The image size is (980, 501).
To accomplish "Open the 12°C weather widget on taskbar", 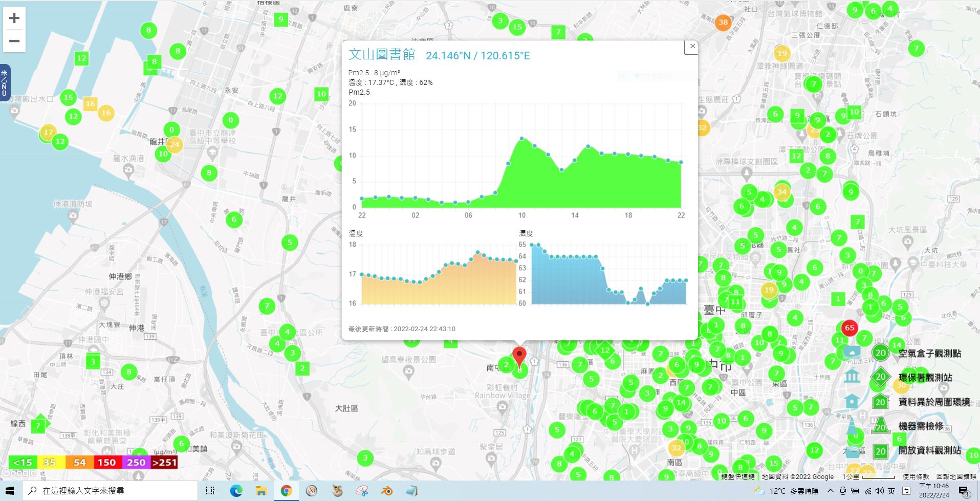I will pos(787,491).
